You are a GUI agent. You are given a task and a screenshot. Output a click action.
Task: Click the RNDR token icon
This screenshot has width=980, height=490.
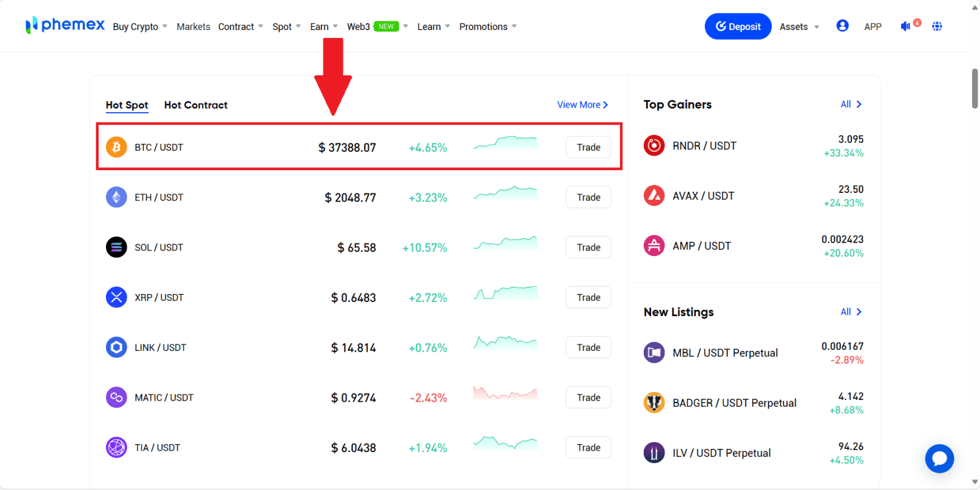coord(654,146)
